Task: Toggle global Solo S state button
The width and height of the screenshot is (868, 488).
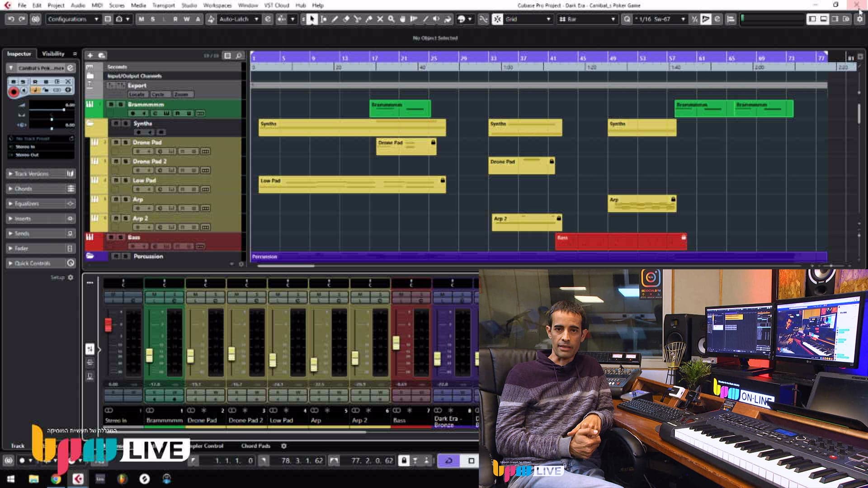Action: coord(153,19)
